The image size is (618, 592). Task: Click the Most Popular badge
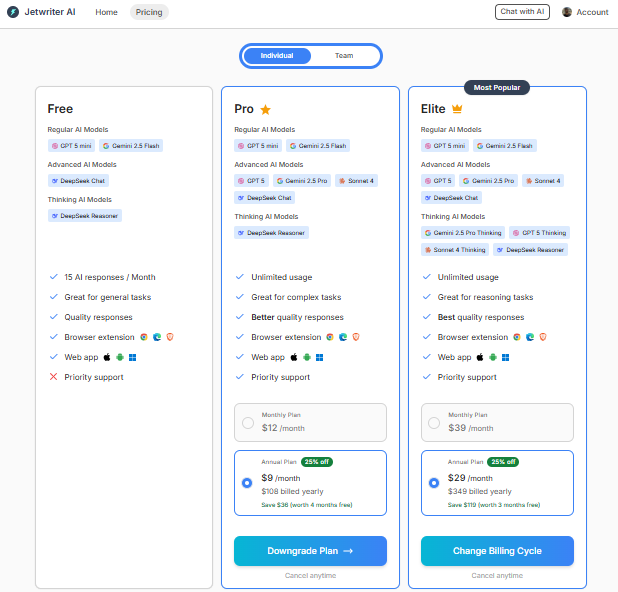(x=497, y=87)
